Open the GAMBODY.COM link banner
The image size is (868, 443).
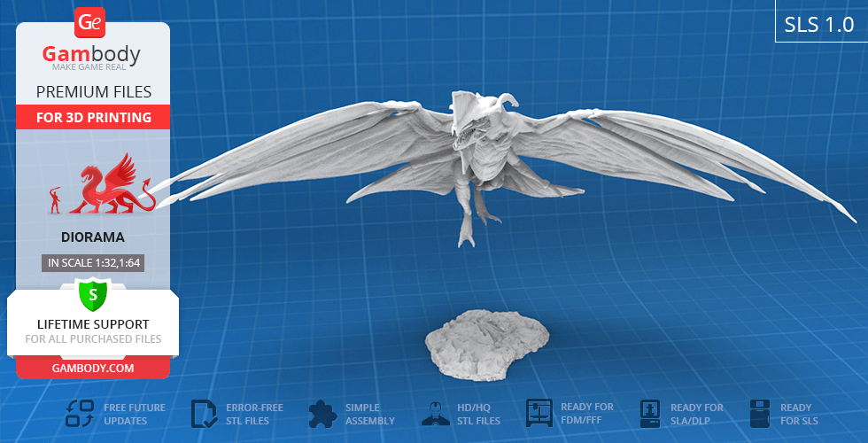coord(92,367)
